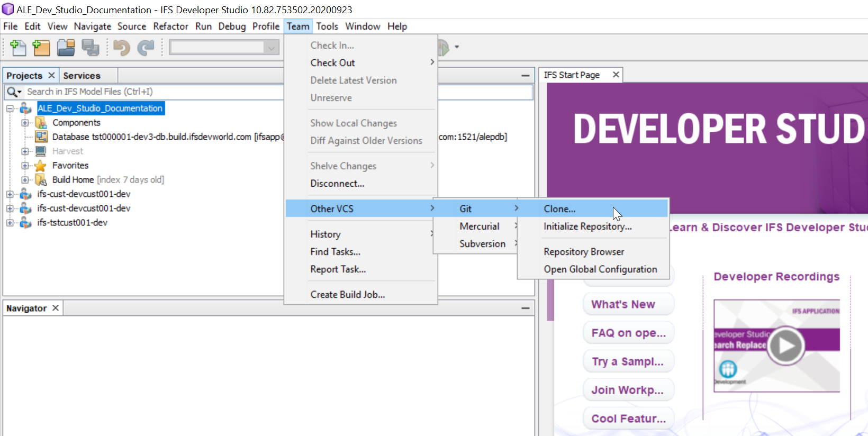Open History submenu in Team menu
868x436 pixels.
(x=361, y=234)
